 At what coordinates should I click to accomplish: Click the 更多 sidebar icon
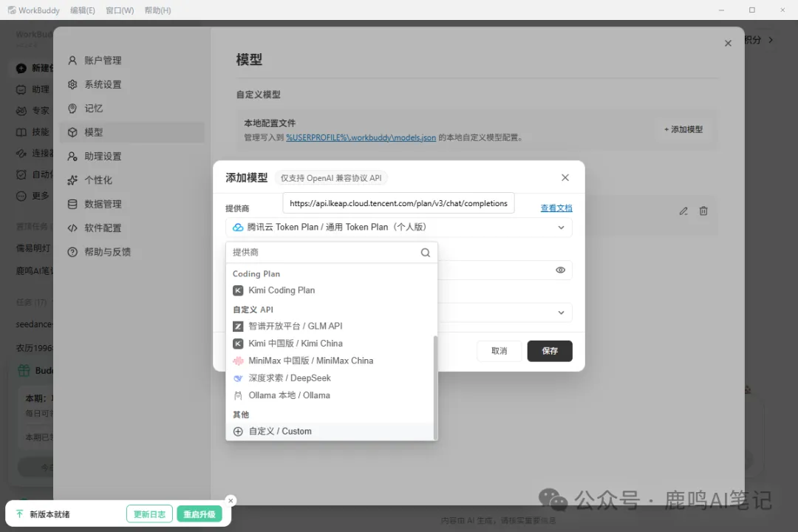coord(21,196)
